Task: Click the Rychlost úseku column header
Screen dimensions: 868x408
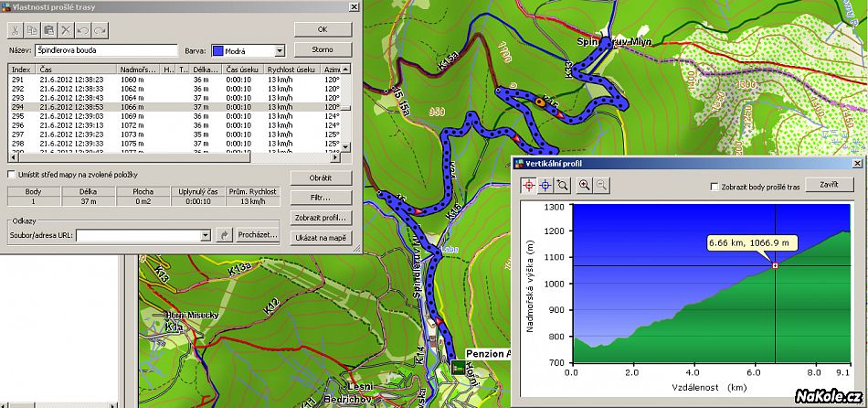Action: [x=293, y=70]
